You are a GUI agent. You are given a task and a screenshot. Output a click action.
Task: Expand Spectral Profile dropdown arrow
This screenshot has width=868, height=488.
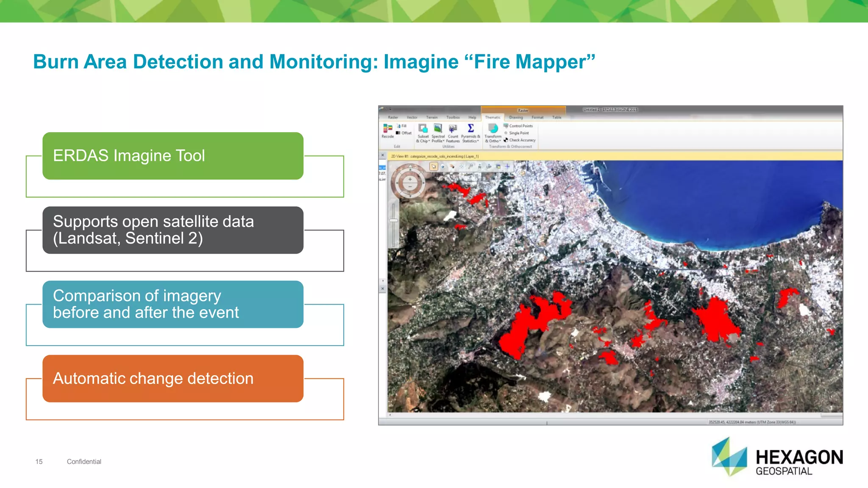pyautogui.click(x=443, y=141)
